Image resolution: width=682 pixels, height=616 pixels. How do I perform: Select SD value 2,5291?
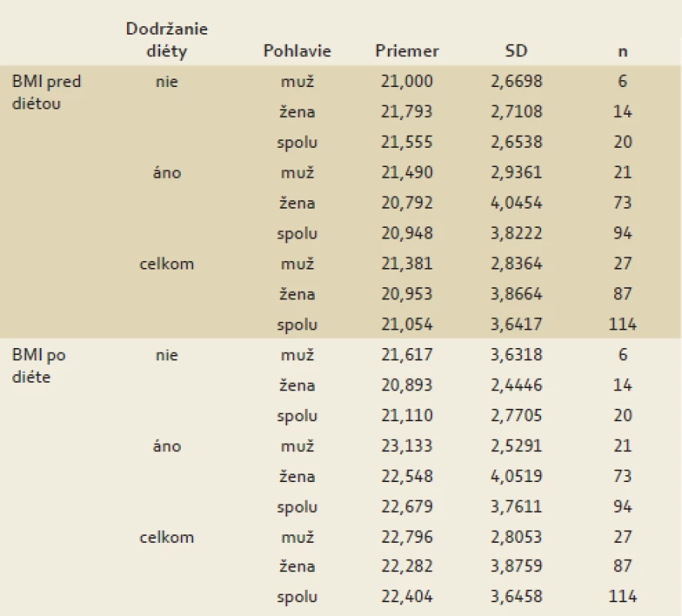click(x=517, y=446)
